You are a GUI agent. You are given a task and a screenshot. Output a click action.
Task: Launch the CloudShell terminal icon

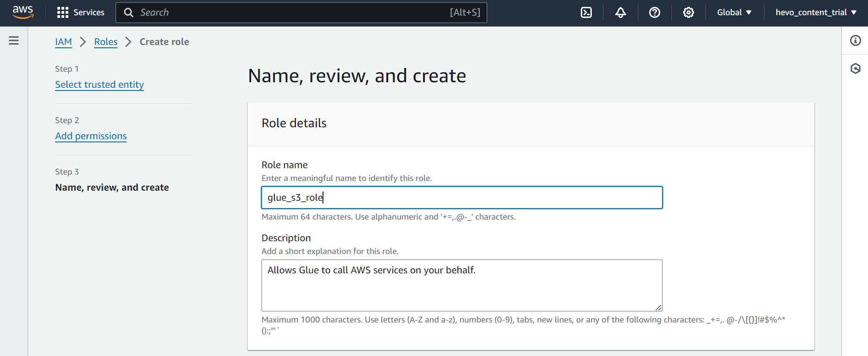click(586, 12)
